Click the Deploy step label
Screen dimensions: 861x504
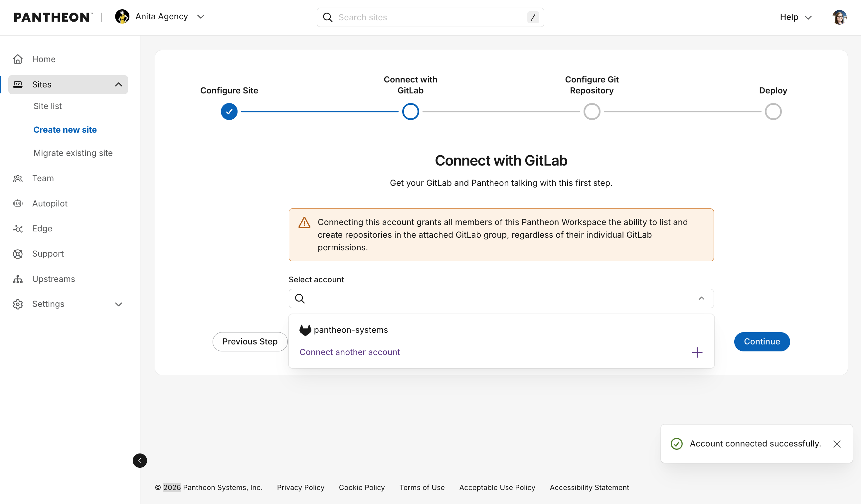[x=773, y=90]
